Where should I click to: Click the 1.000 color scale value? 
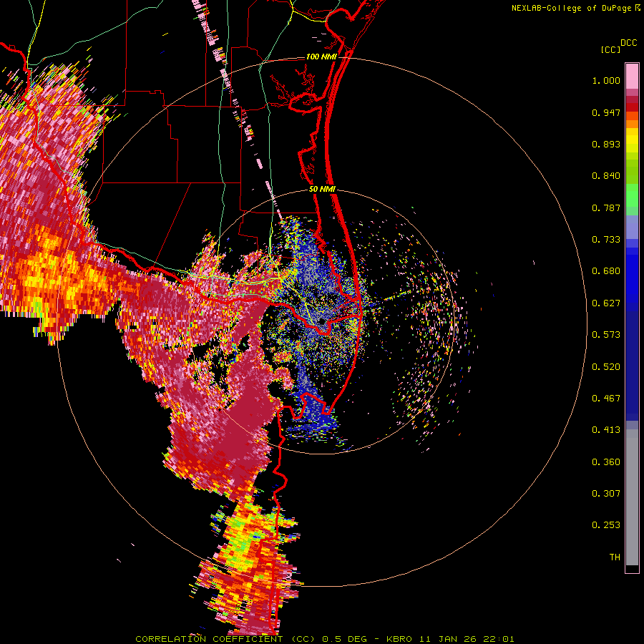click(x=606, y=80)
